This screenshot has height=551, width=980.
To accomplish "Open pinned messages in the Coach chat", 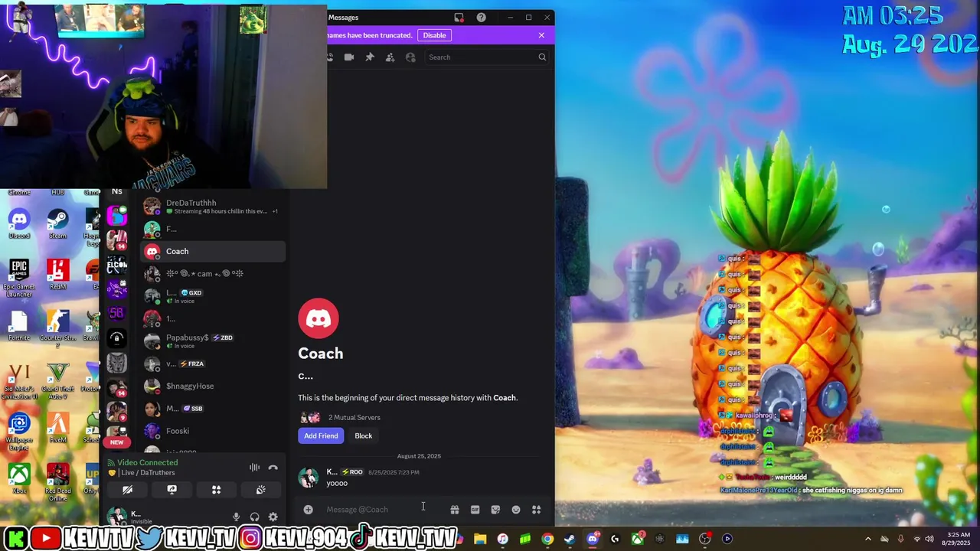I will tap(370, 57).
